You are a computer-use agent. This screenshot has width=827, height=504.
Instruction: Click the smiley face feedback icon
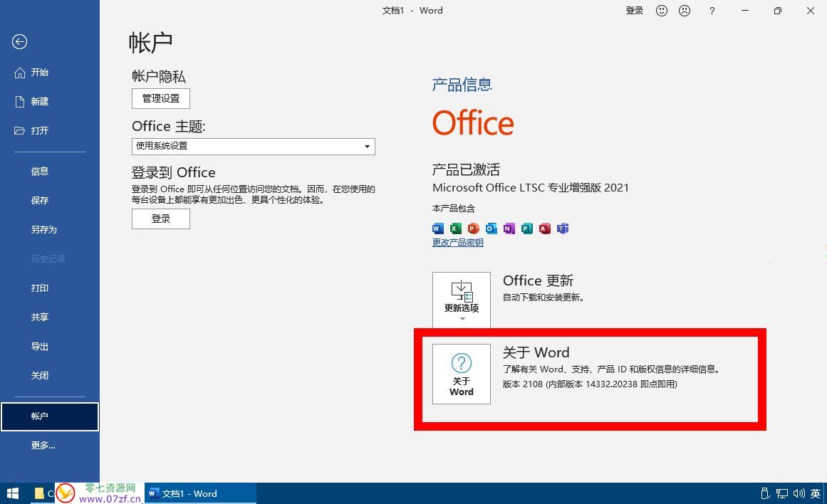[x=662, y=11]
